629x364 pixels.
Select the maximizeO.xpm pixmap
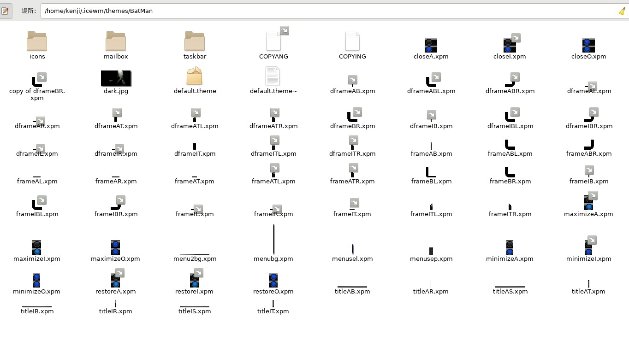[115, 247]
